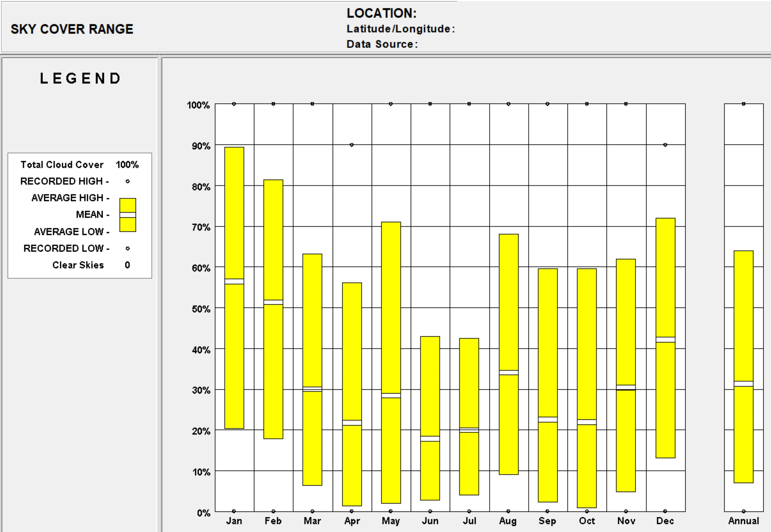Click the April recorded high dot at 90%
771x532 pixels.
tap(352, 145)
